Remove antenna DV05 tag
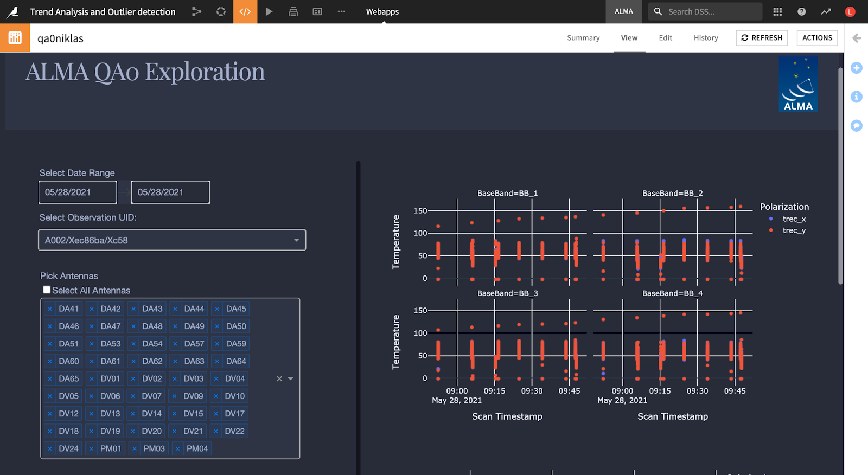Screen dimensions: 868x475 click(x=50, y=396)
